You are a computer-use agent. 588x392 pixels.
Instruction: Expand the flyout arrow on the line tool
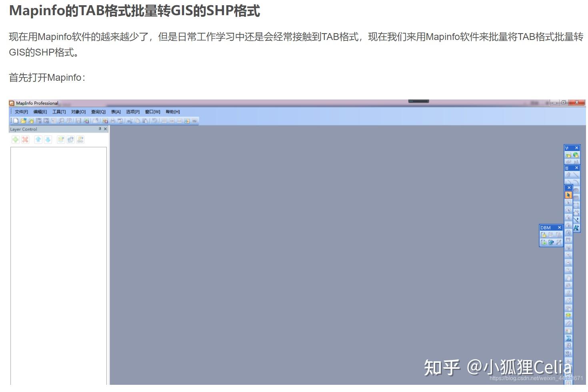tap(578, 219)
